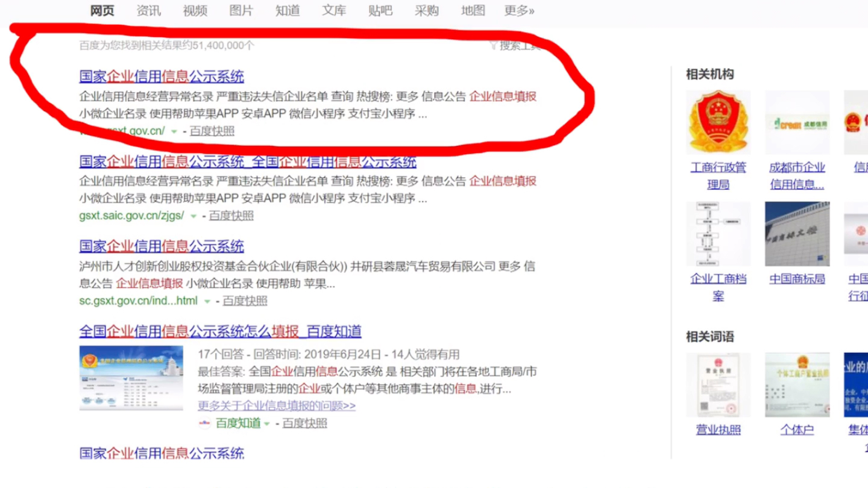Click the 成都信用 logo image
The width and height of the screenshot is (868, 488).
[797, 122]
